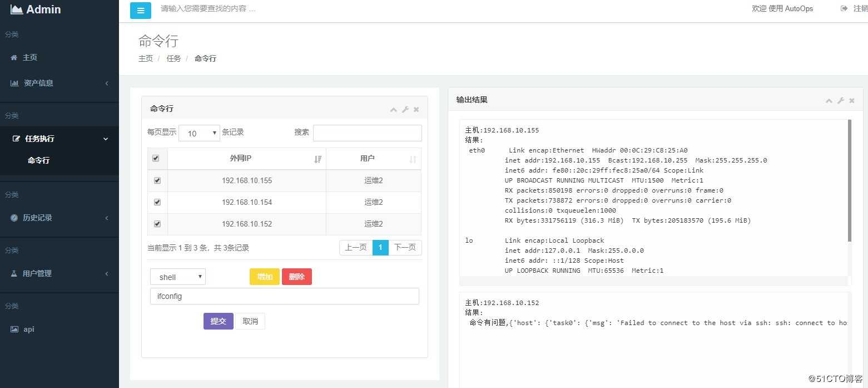This screenshot has height=388, width=868.
Task: Click the ifconfig command input field
Action: point(285,296)
